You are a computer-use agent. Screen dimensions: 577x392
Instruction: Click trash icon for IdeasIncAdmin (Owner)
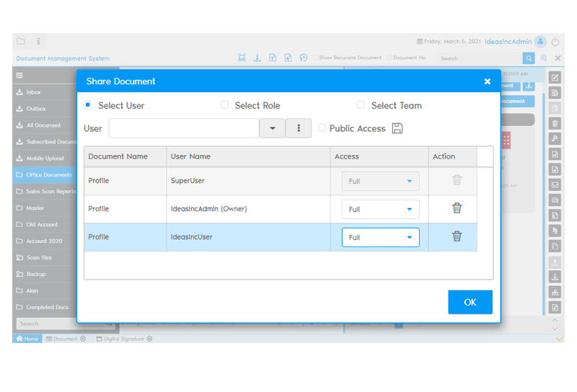click(x=457, y=208)
